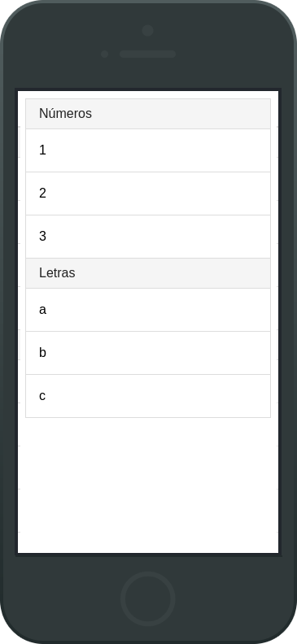Tap the middle row of the Letras group
Viewport: 297px width, 644px height.
tap(148, 353)
